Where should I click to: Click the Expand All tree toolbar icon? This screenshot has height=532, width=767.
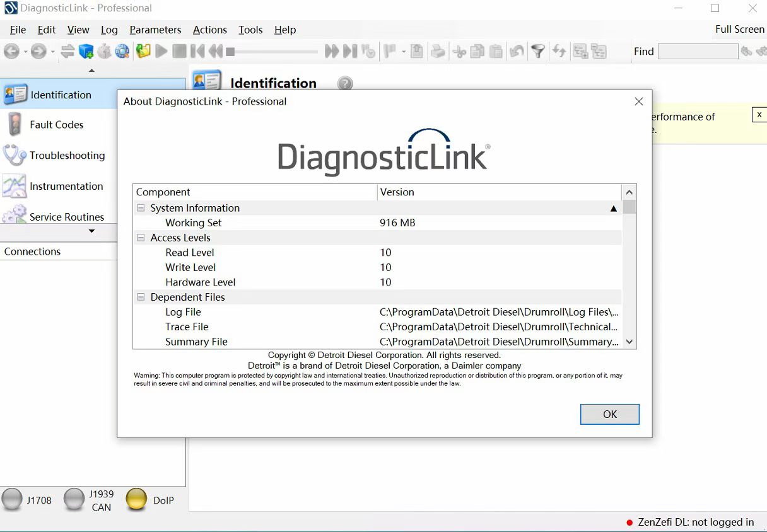580,52
